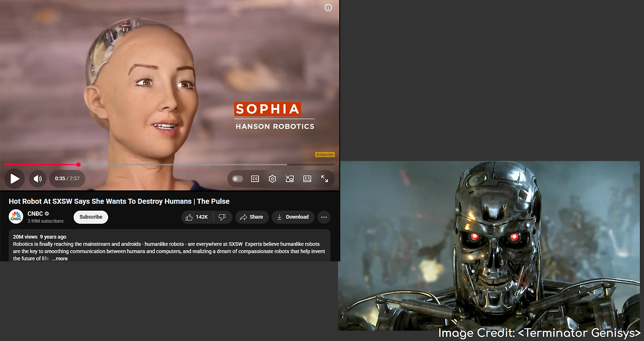
Task: Click the SOPHIA name overlay in video
Action: pyautogui.click(x=268, y=109)
